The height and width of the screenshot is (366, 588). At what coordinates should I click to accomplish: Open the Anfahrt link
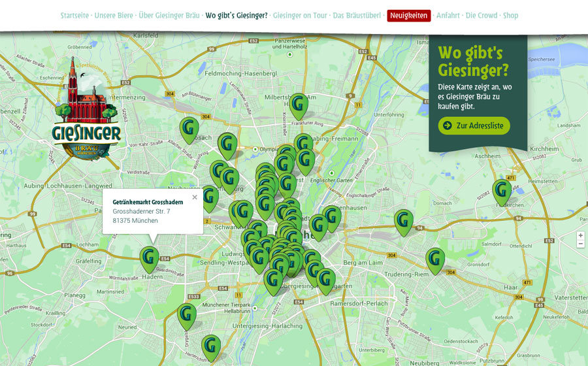point(448,16)
